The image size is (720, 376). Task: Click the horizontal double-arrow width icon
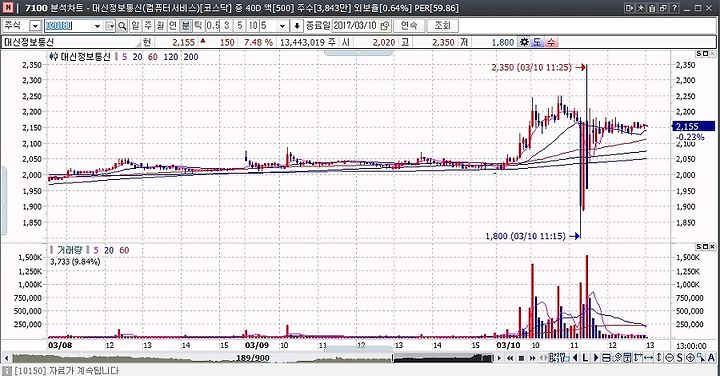(x=648, y=358)
